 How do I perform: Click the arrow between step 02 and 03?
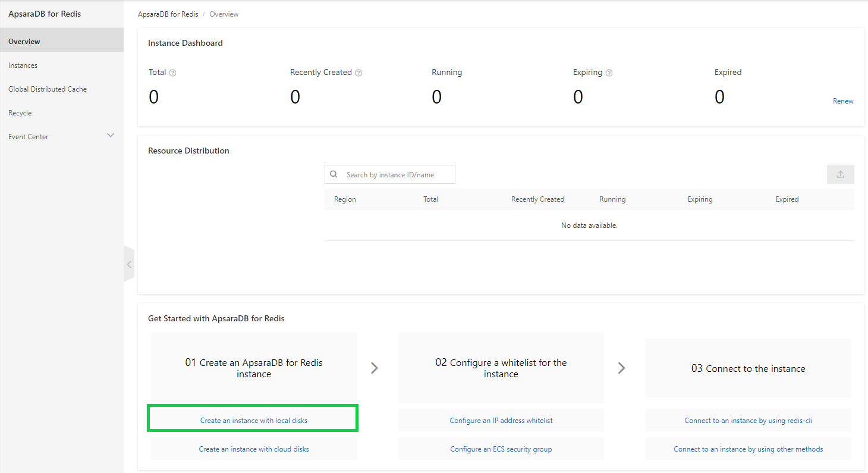tap(622, 368)
